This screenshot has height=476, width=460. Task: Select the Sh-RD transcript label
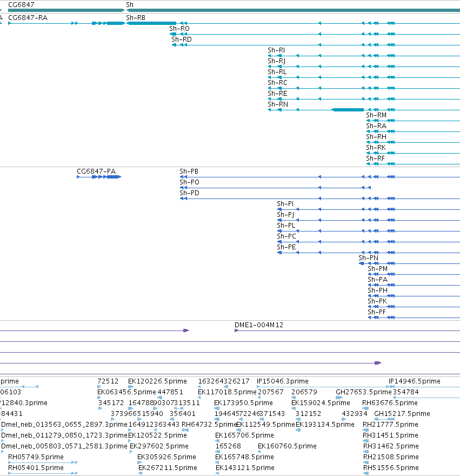coord(182,39)
